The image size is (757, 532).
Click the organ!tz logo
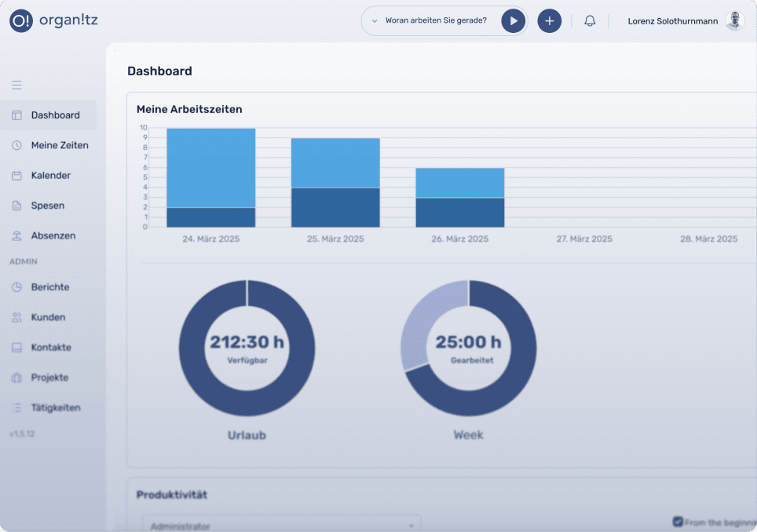[x=53, y=21]
